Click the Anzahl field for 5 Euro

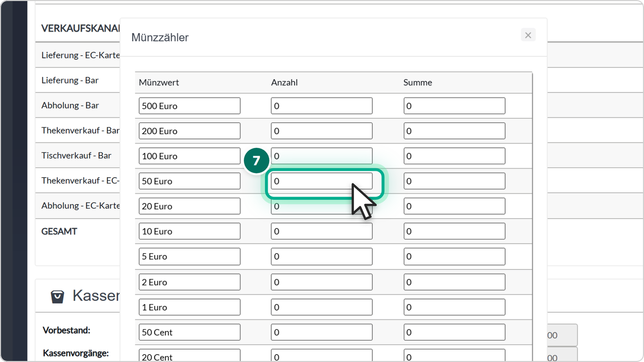pos(322,256)
